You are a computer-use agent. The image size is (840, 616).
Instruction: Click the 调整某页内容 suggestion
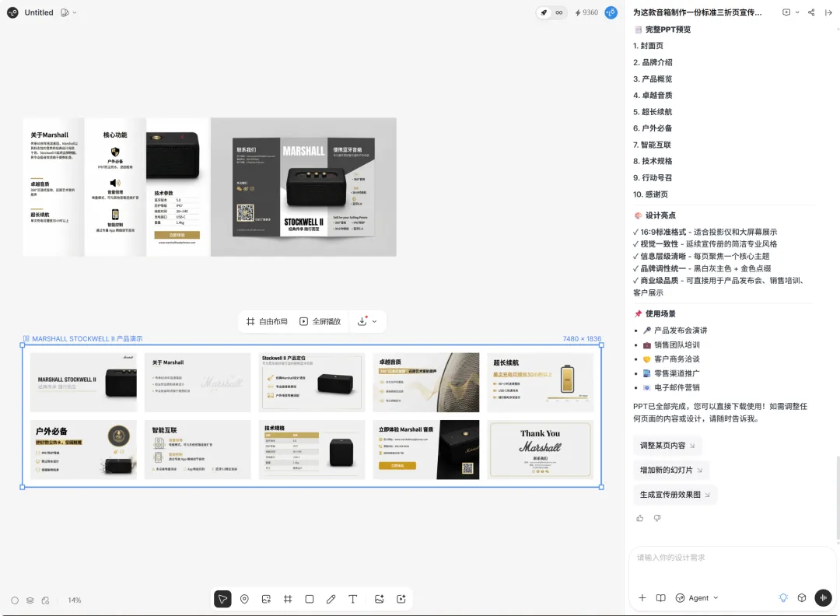[x=667, y=445]
